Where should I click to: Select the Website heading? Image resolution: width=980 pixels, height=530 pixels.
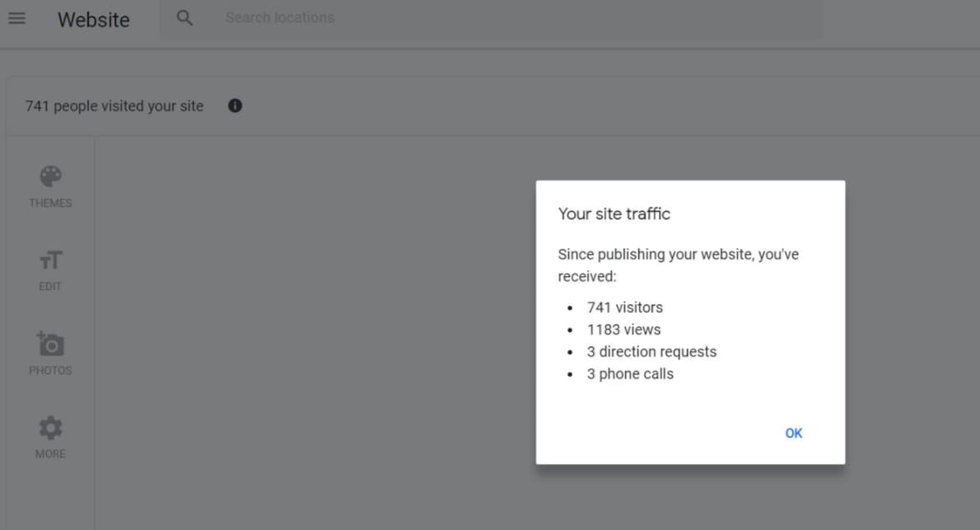click(93, 19)
